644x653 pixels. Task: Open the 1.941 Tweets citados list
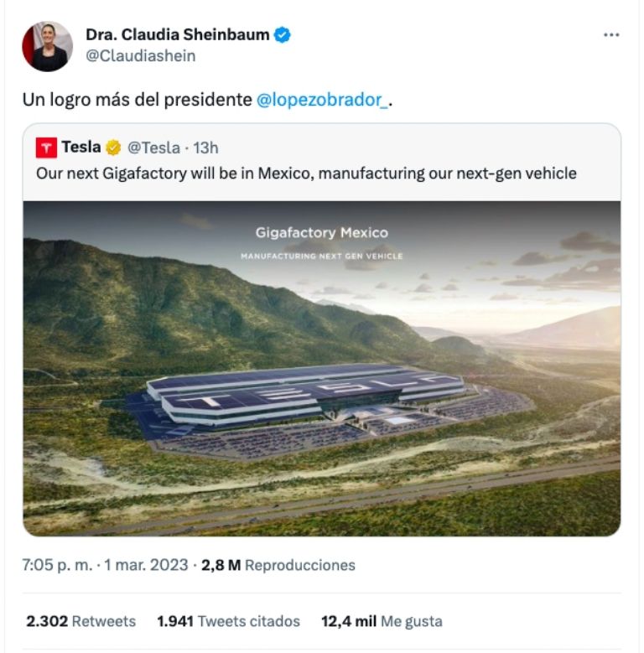point(228,621)
